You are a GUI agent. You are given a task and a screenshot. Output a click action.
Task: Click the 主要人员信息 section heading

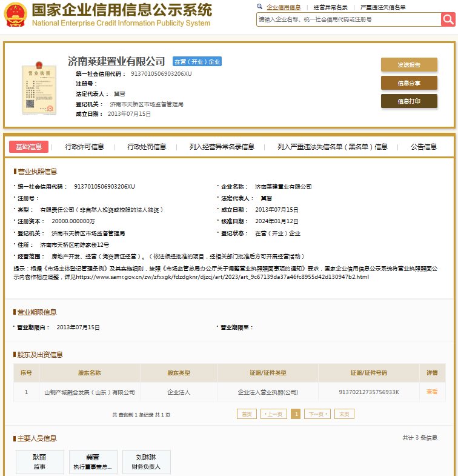tap(37, 438)
